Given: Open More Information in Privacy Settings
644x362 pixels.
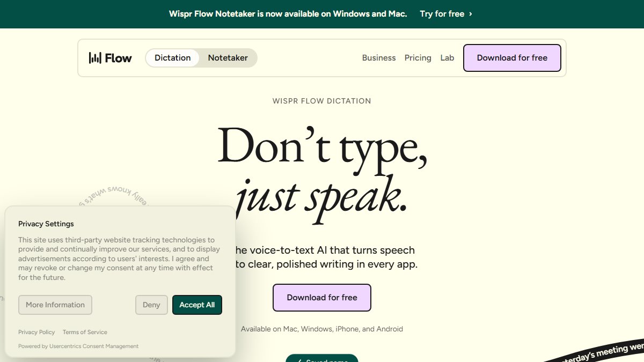Looking at the screenshot, I should click(x=55, y=305).
